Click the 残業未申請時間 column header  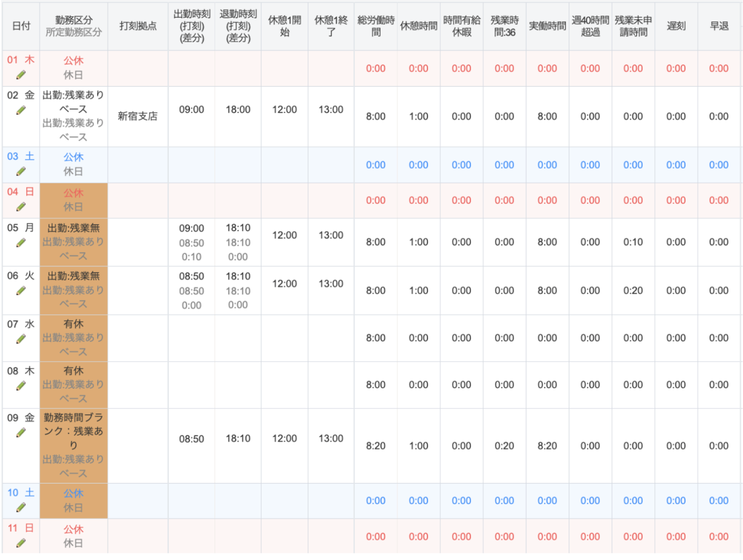[x=633, y=26]
